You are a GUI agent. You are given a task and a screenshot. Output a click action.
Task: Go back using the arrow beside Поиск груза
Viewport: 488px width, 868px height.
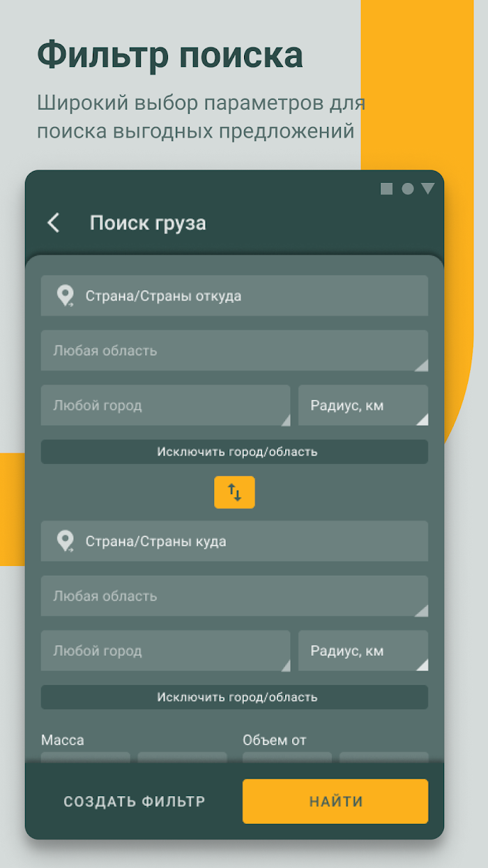point(54,223)
